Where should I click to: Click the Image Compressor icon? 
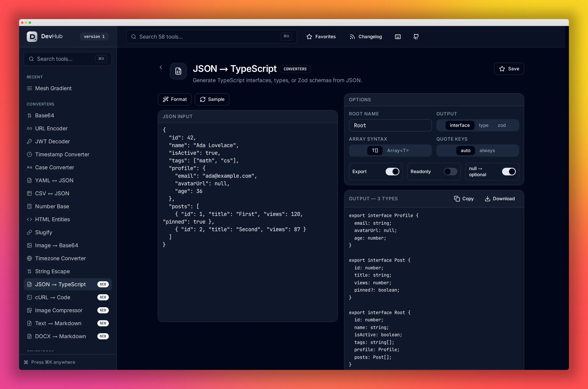coord(29,310)
